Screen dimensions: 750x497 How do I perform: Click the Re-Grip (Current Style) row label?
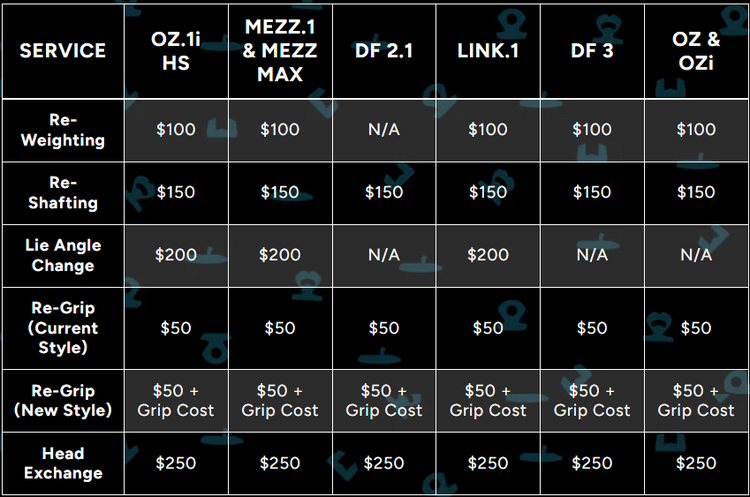point(62,327)
